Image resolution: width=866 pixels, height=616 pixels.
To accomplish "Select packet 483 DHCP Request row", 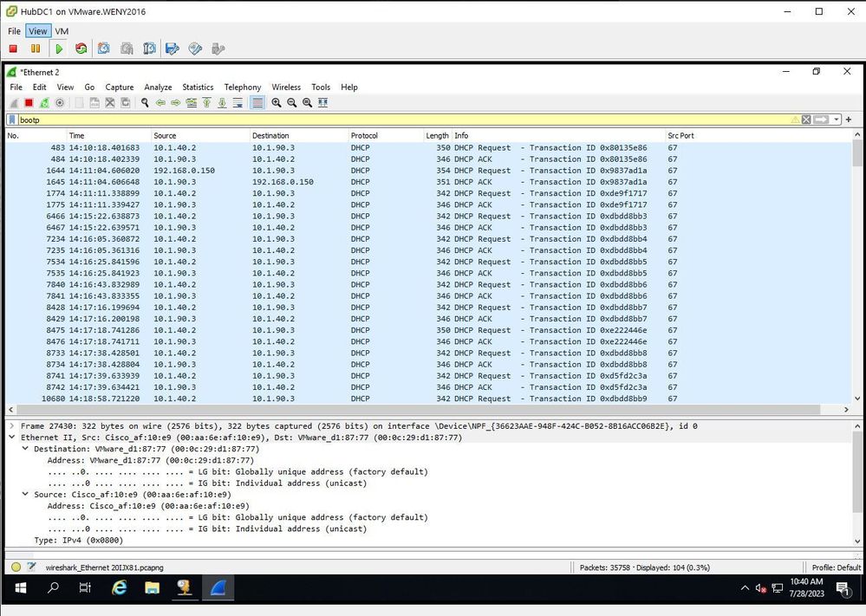I will tap(428, 148).
